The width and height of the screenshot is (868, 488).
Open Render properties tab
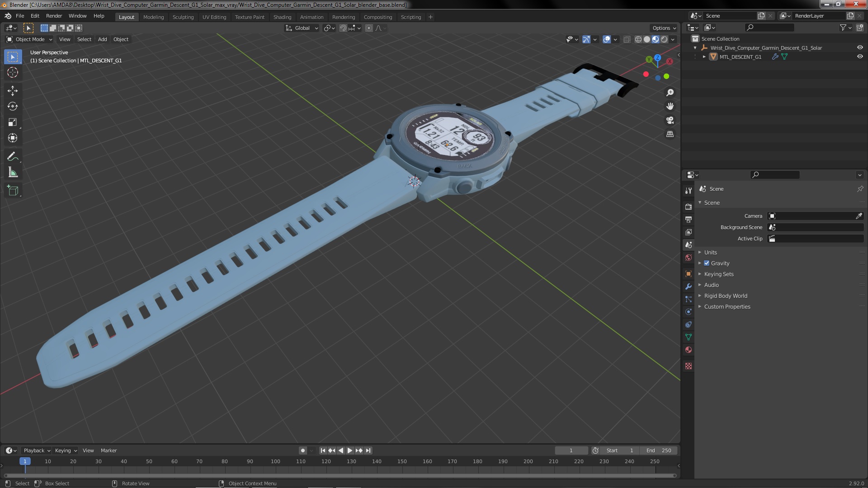689,206
